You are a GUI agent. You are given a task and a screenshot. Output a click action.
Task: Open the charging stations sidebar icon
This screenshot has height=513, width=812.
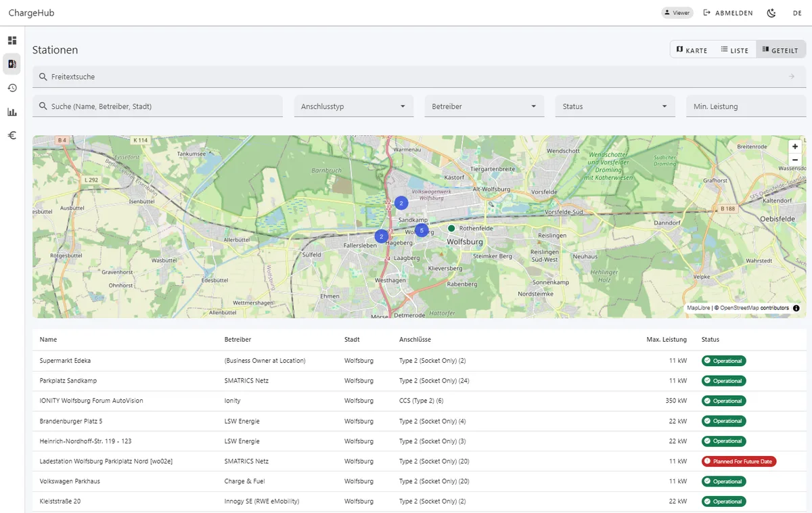pos(12,64)
